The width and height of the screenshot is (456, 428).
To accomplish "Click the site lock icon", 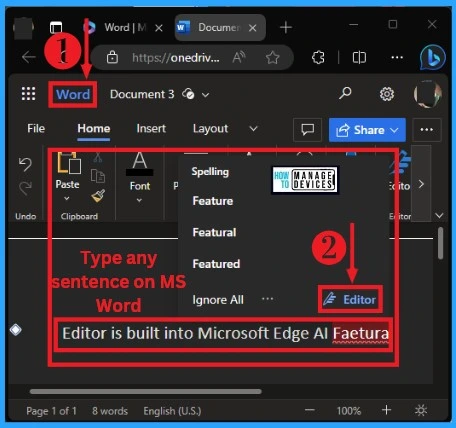I will click(112, 57).
